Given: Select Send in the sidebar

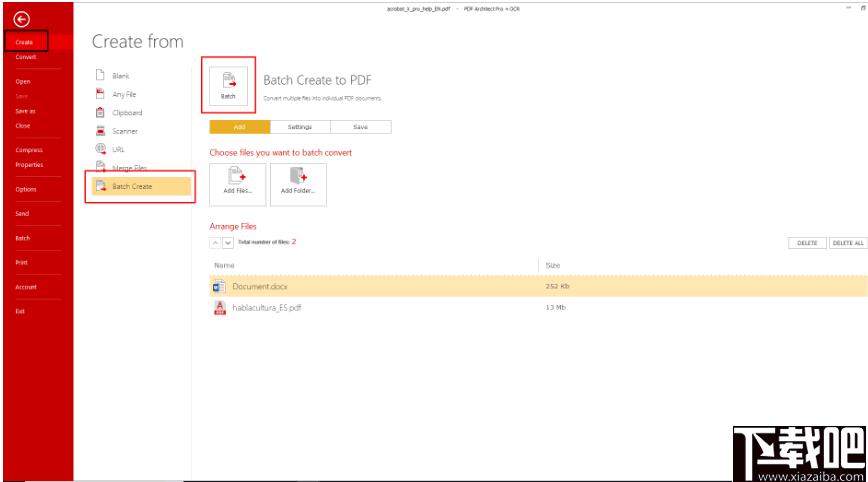Looking at the screenshot, I should [22, 214].
